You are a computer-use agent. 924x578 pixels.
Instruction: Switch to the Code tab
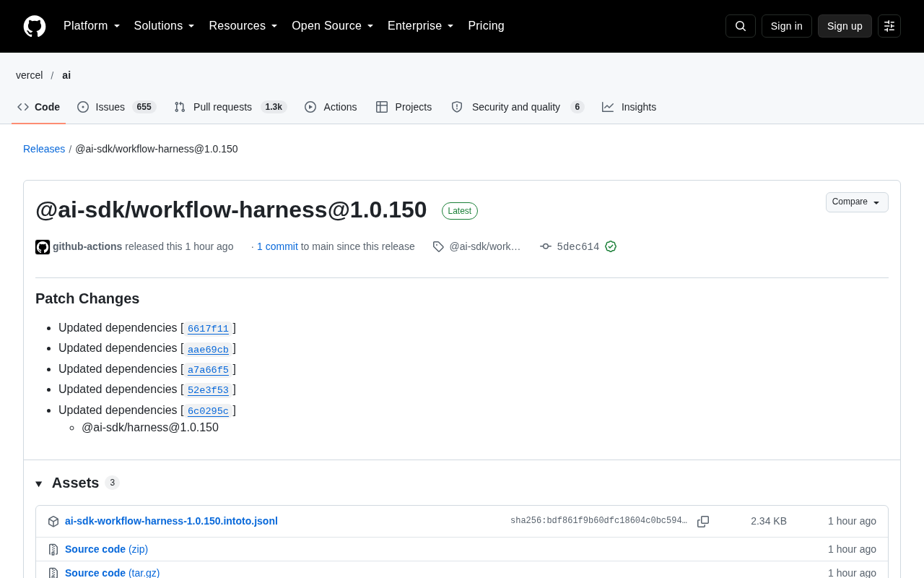[x=39, y=107]
